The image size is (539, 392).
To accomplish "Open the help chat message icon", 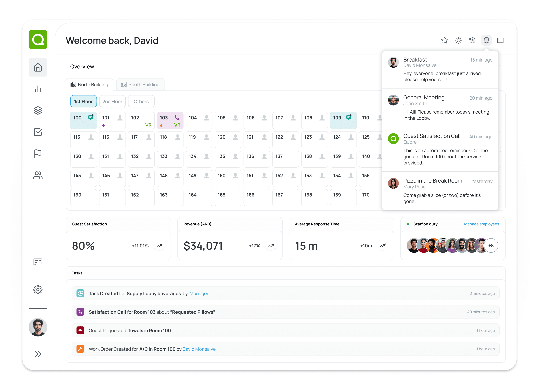I will (38, 262).
